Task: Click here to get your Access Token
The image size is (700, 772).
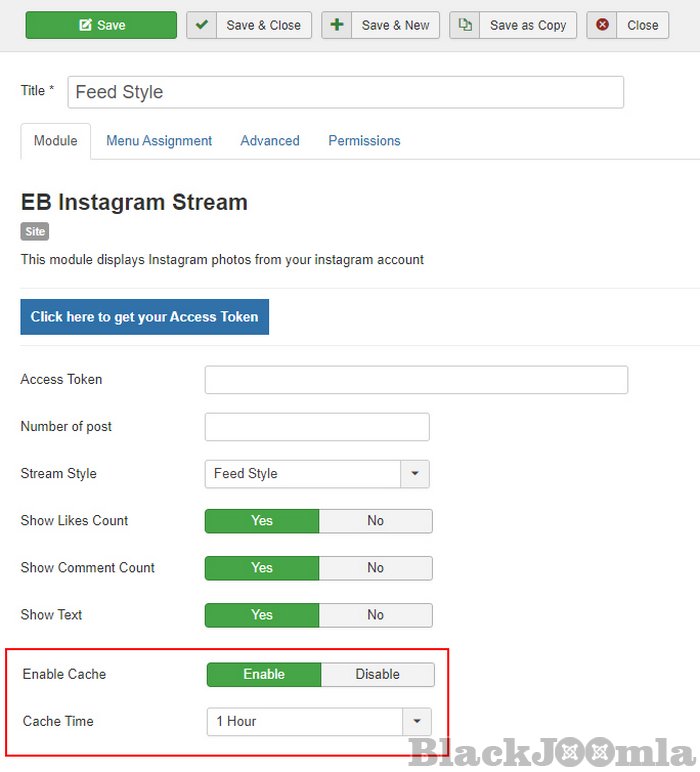Action: 144,317
